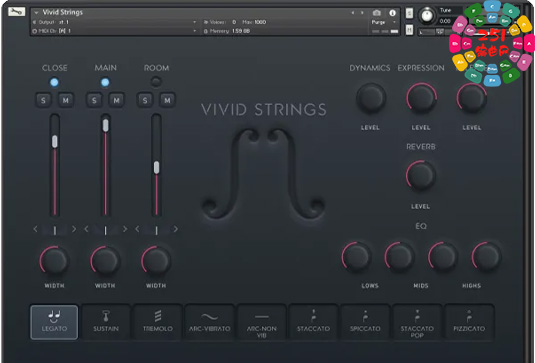
Task: Click the EXPRESSION level knob
Action: tap(421, 98)
